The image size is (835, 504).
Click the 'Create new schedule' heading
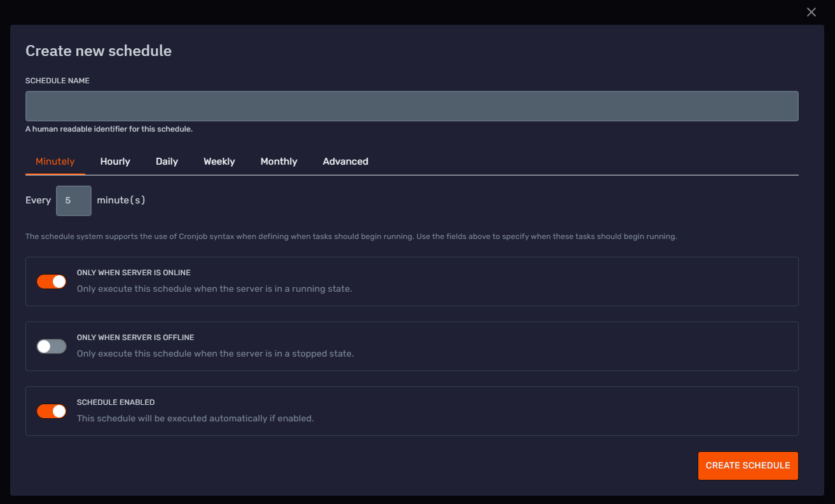99,51
